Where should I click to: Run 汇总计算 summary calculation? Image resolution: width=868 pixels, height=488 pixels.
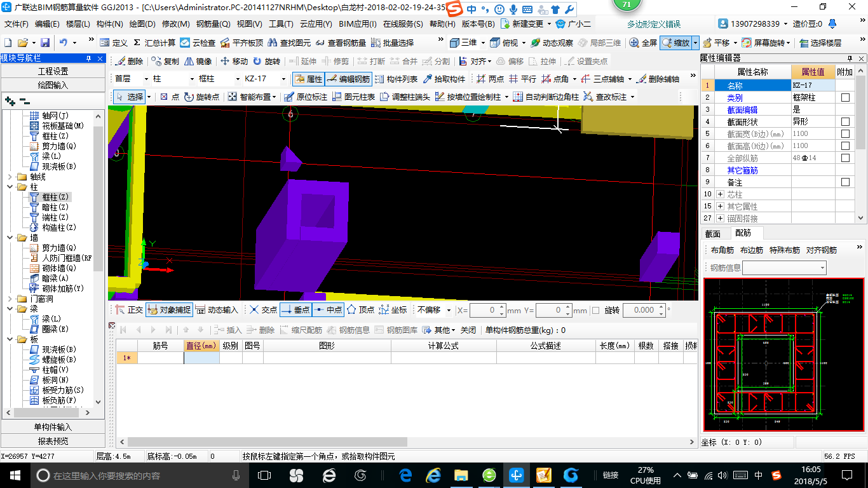(x=154, y=43)
